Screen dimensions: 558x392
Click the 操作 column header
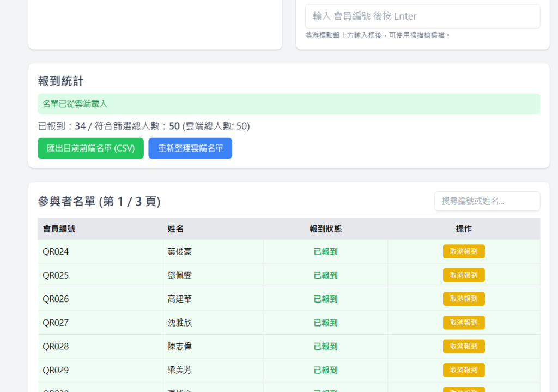pyautogui.click(x=464, y=229)
